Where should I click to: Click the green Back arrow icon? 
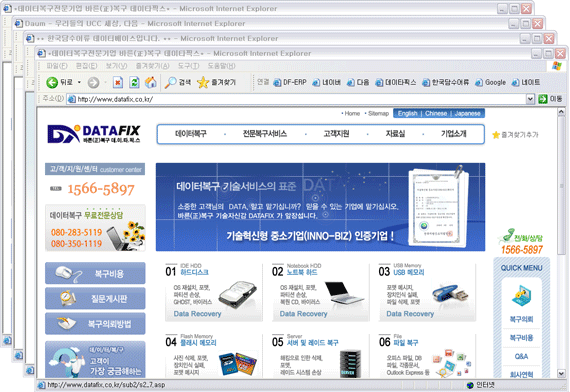tap(52, 83)
